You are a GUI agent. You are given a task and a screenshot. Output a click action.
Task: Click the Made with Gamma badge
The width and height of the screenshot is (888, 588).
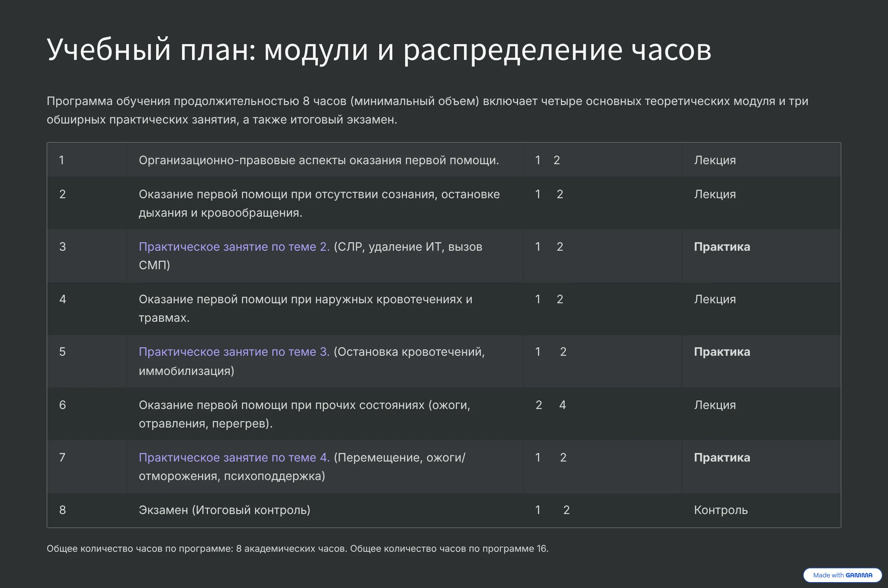click(x=842, y=575)
